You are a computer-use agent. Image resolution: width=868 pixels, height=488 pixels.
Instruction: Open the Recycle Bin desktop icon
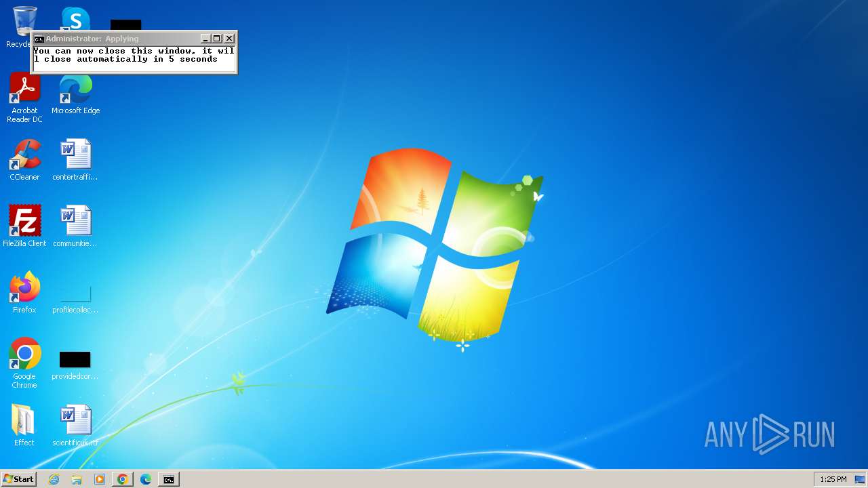click(x=24, y=20)
